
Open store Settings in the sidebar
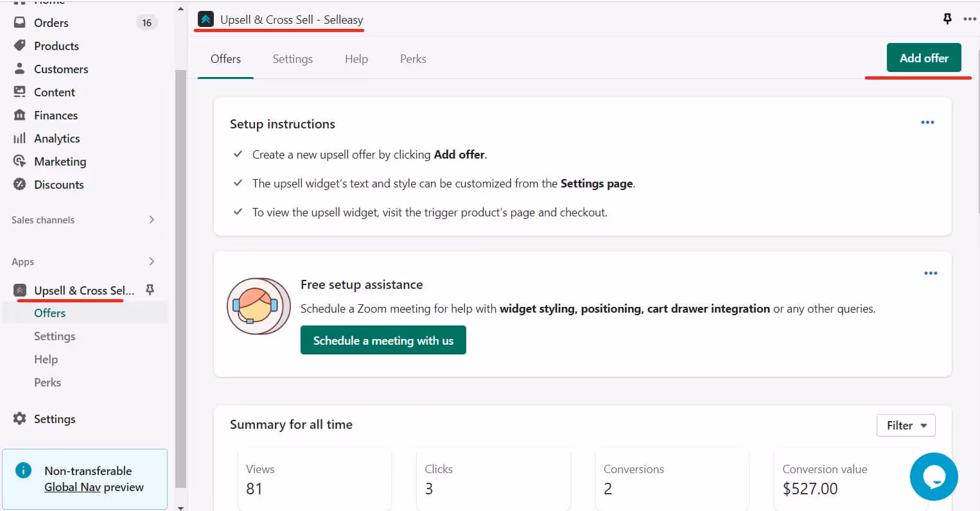pos(55,419)
